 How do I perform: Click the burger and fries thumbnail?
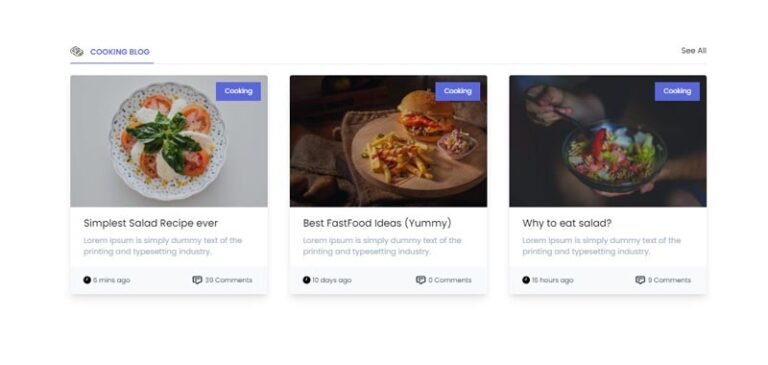(x=388, y=141)
